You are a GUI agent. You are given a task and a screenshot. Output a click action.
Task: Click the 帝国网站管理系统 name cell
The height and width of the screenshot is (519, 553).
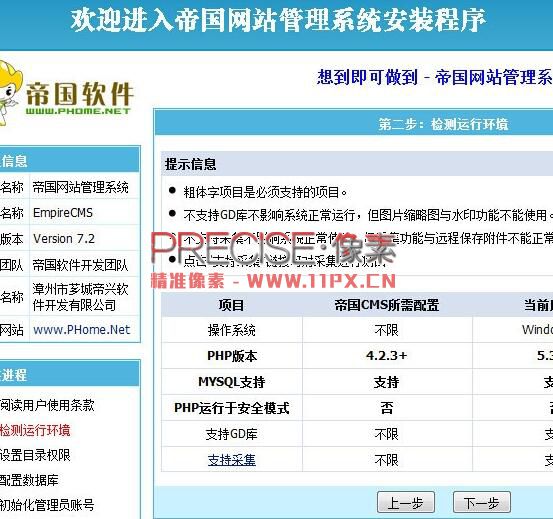(x=85, y=187)
